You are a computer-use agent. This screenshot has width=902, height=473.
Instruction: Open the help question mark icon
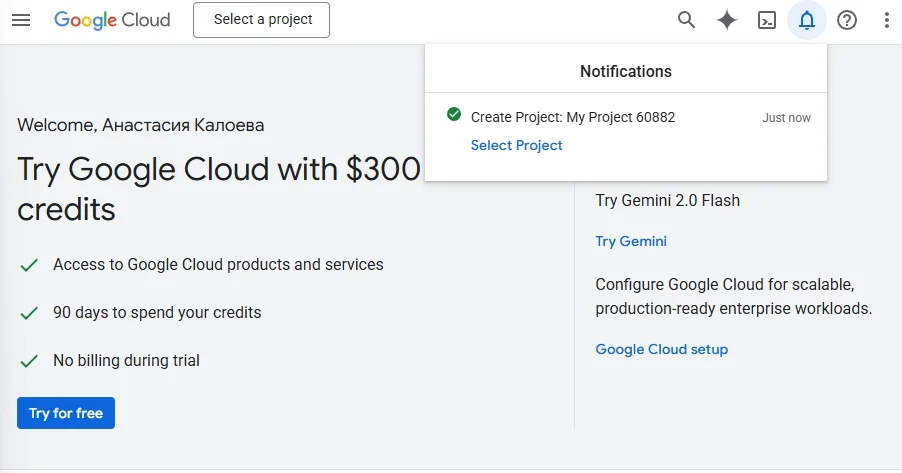tap(847, 20)
